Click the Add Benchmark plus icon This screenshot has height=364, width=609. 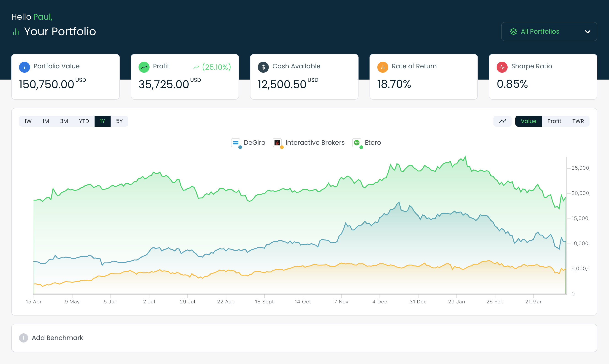24,338
